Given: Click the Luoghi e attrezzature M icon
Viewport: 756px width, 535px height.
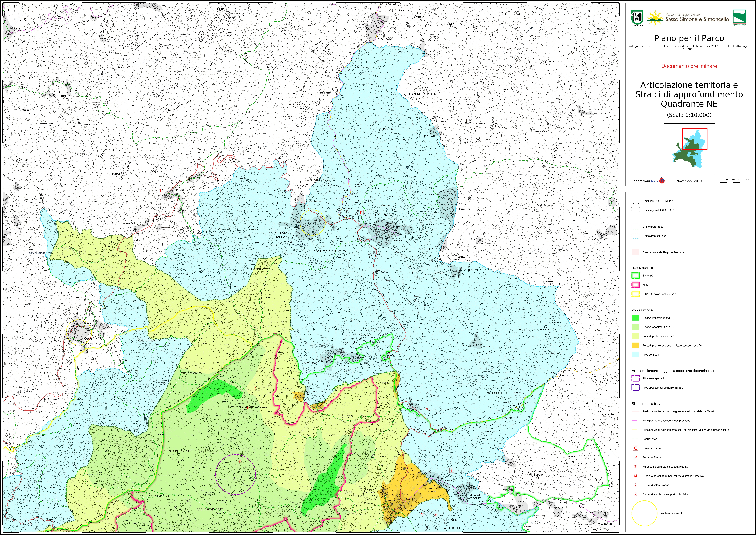Looking at the screenshot, I should pyautogui.click(x=636, y=476).
